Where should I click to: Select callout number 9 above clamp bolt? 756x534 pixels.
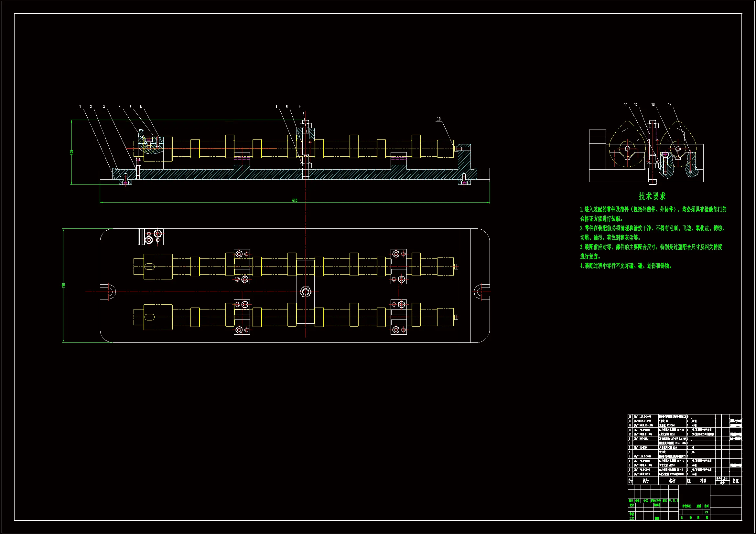(x=299, y=107)
